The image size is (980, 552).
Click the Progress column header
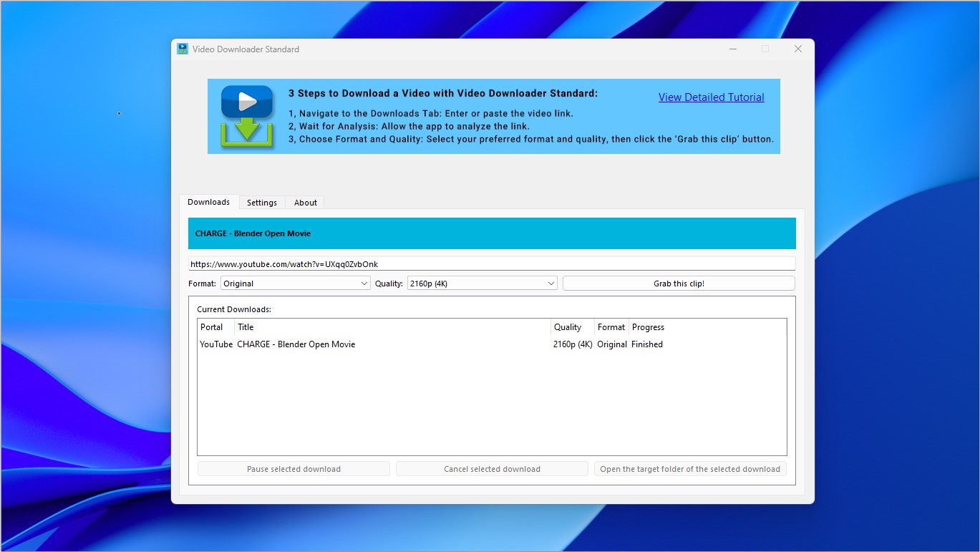[647, 327]
